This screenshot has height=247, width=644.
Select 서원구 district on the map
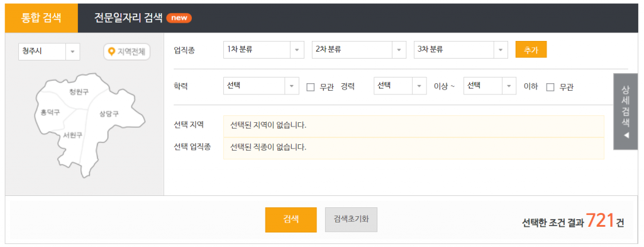click(x=72, y=135)
